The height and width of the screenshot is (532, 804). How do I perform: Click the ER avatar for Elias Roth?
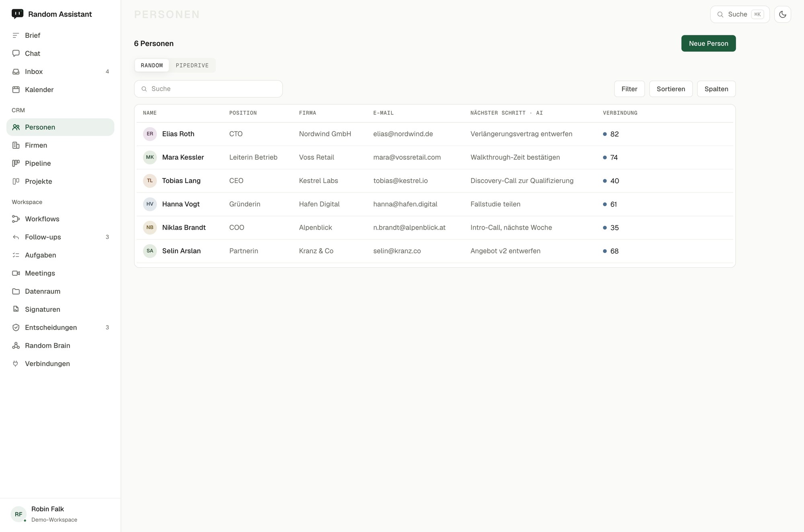tap(150, 134)
